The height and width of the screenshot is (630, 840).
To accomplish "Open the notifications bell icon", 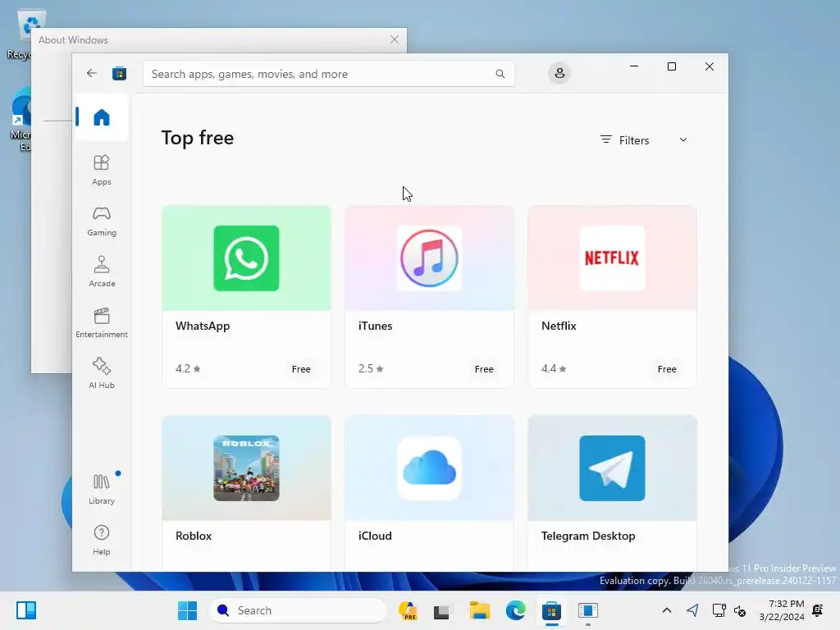I will pos(818,610).
